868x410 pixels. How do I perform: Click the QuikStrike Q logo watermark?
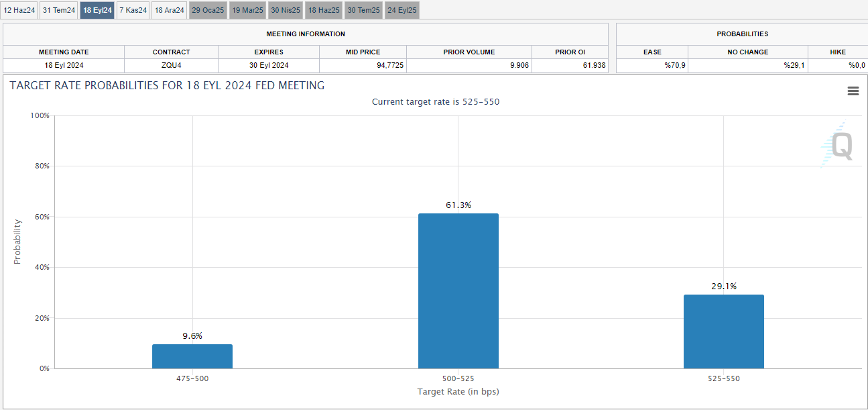click(838, 145)
